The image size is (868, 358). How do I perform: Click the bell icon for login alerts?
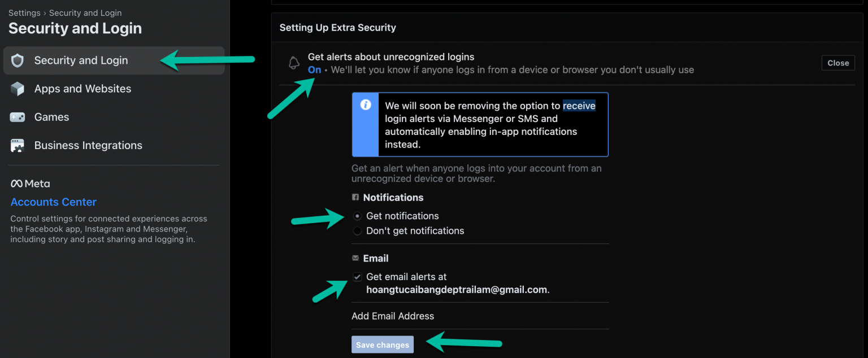point(294,63)
